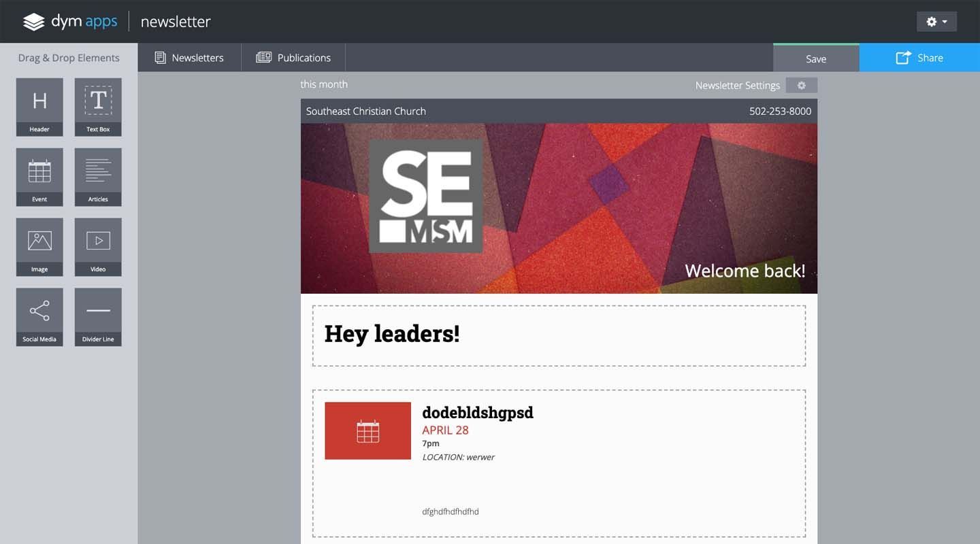Screen dimensions: 980x544
Task: Select the Text Box element
Action: [x=98, y=107]
